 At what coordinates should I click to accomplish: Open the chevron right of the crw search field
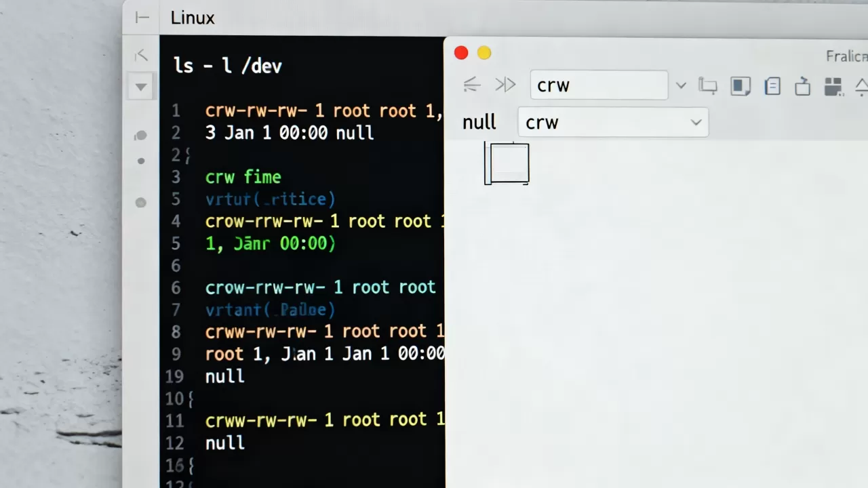click(681, 85)
